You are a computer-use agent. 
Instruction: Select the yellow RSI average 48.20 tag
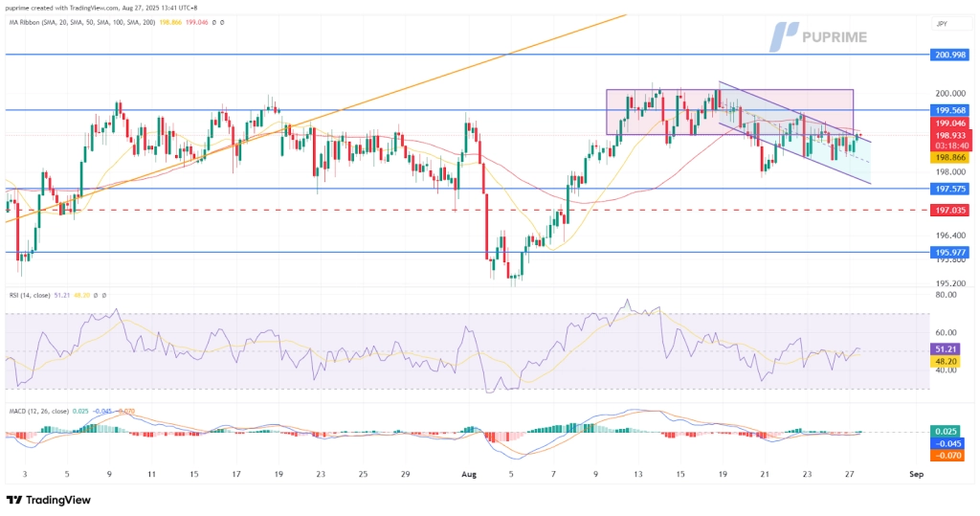[948, 364]
